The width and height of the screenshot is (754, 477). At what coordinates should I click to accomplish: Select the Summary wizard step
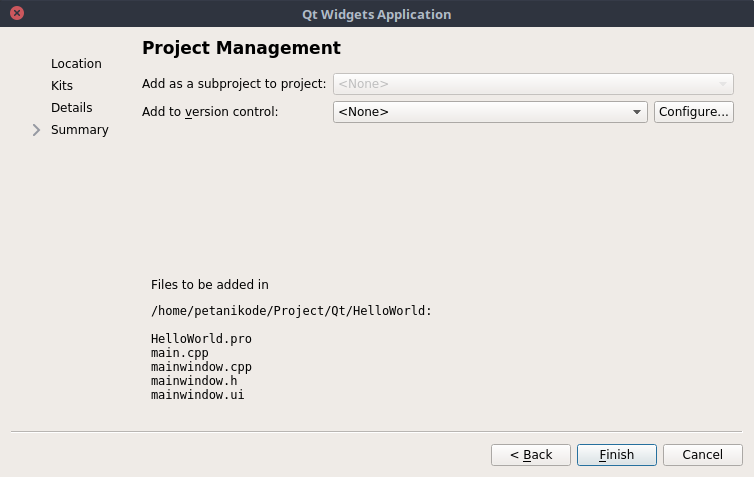pyautogui.click(x=79, y=130)
